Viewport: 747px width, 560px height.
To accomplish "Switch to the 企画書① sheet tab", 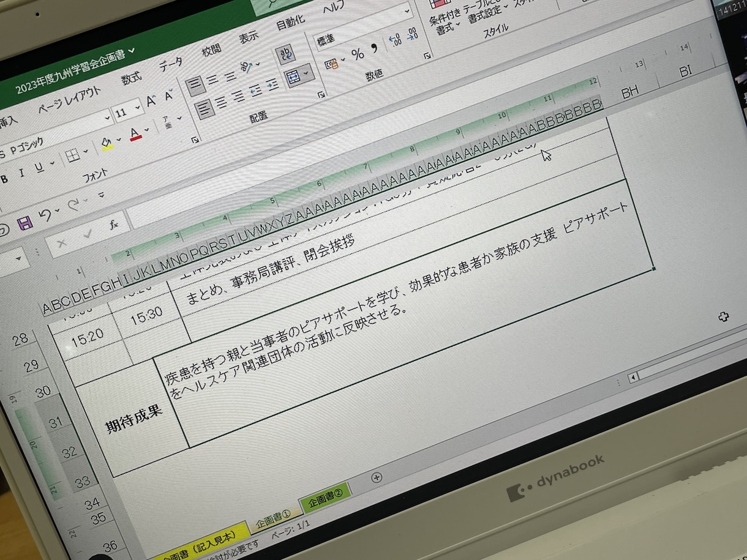I will click(274, 520).
